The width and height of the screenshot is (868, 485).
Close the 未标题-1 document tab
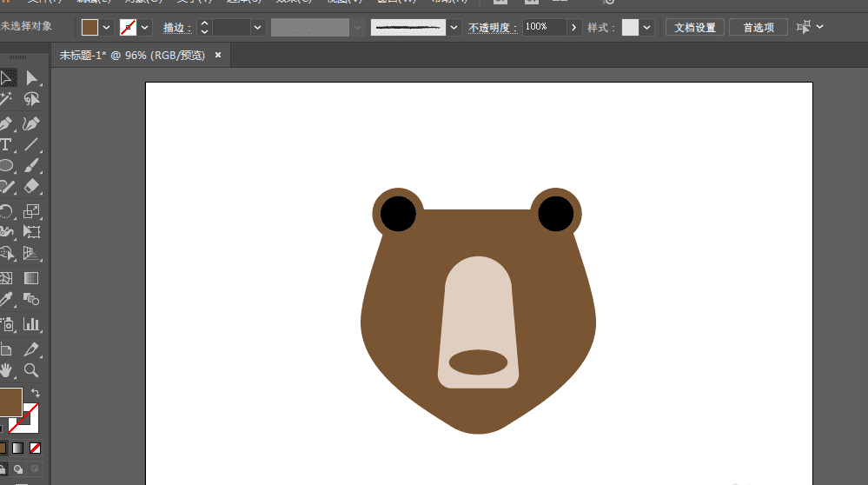pyautogui.click(x=218, y=56)
